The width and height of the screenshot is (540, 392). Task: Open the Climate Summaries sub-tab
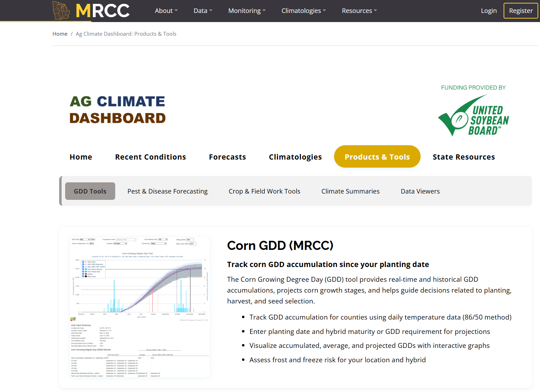point(351,191)
